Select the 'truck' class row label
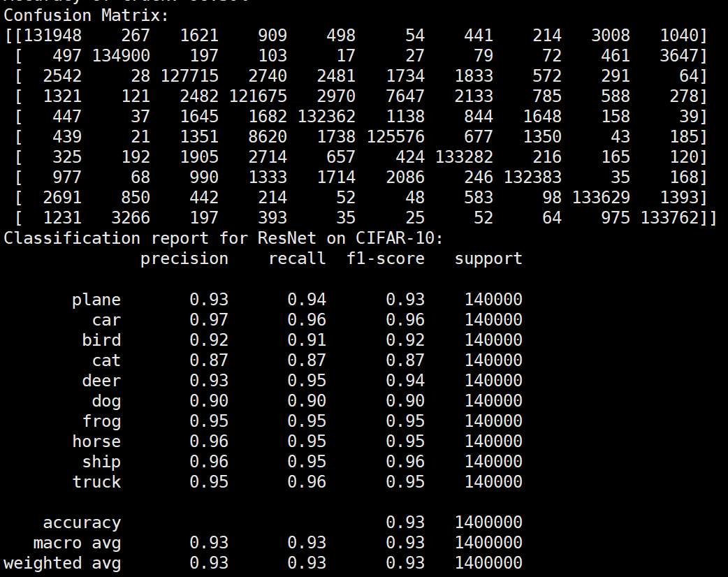Image resolution: width=728 pixels, height=577 pixels. (x=96, y=482)
